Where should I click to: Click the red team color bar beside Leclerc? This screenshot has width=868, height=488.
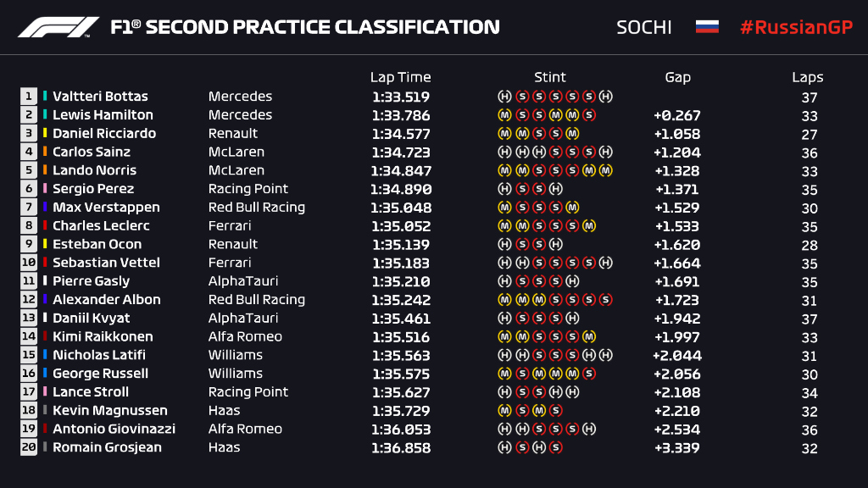point(45,226)
